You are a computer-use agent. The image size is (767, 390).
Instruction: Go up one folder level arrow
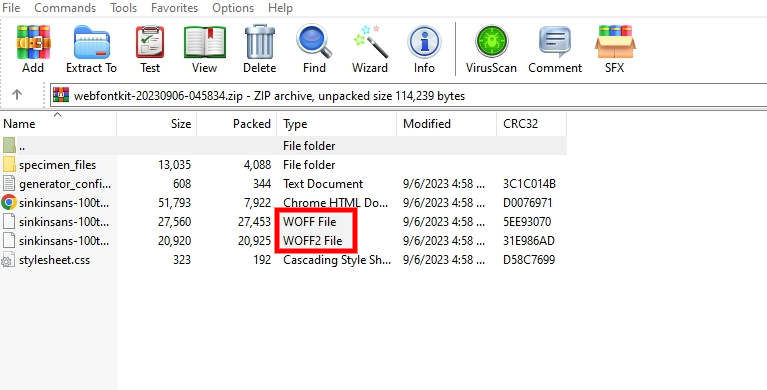17,94
